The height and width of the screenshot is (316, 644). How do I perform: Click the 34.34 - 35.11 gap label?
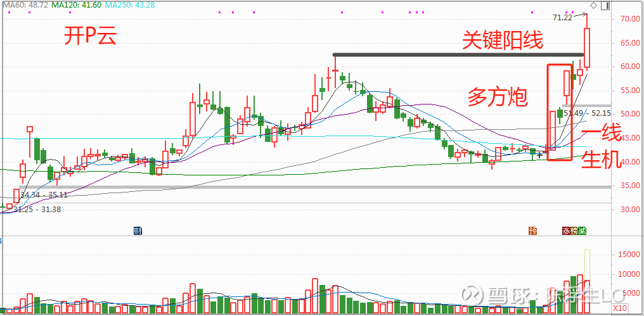[x=44, y=195]
